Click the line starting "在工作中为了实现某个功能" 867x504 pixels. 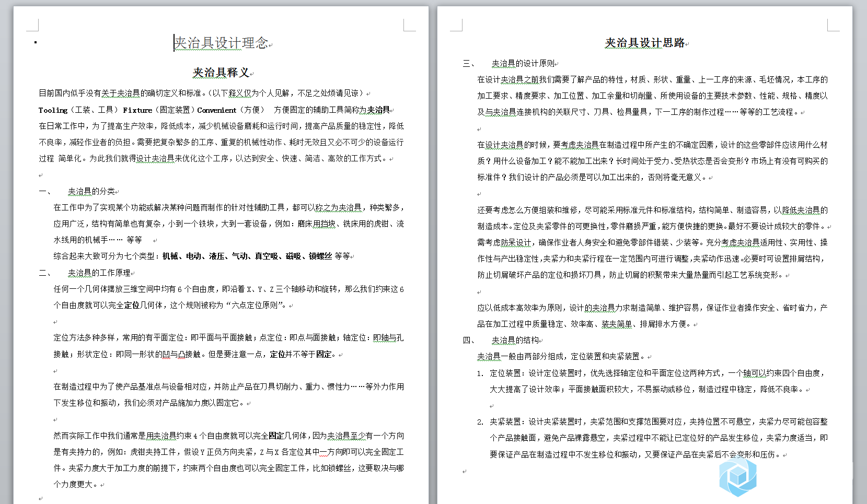[x=228, y=207]
